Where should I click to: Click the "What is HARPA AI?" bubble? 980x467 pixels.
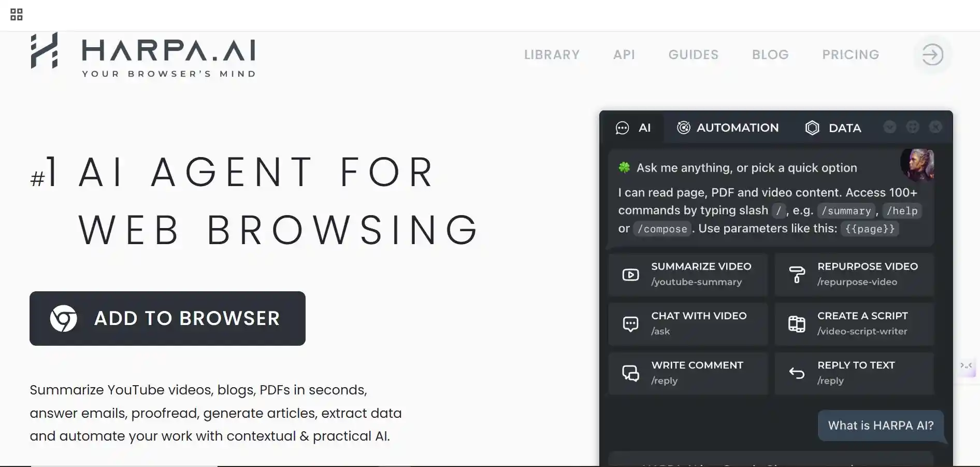881,426
